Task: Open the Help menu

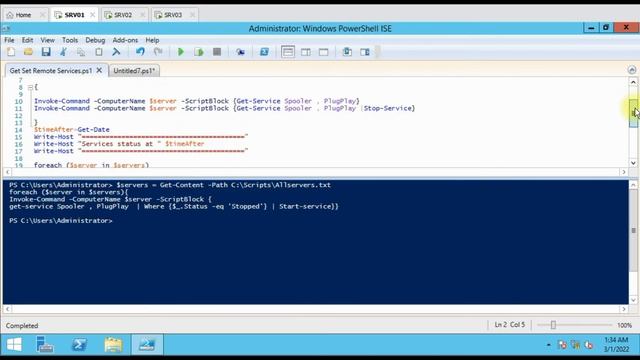Action: pos(152,40)
